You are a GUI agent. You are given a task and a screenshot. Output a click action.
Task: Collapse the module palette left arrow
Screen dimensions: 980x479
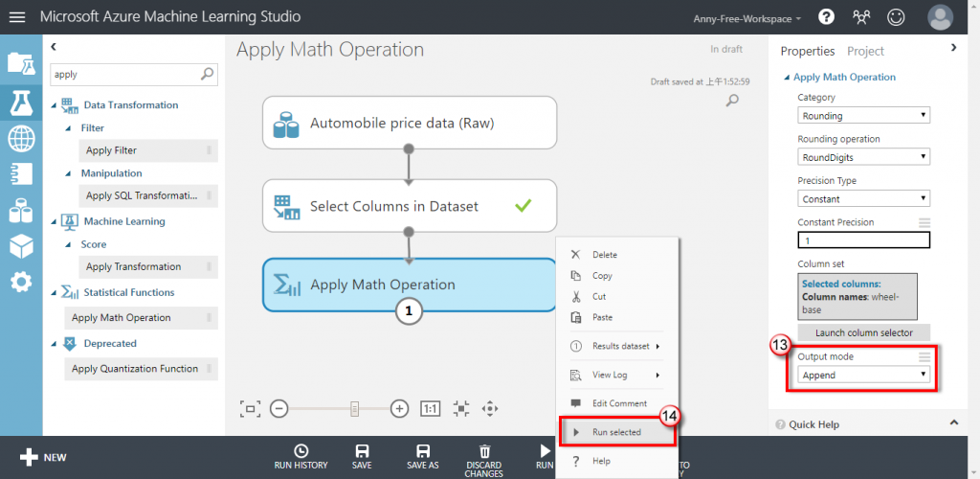[54, 46]
